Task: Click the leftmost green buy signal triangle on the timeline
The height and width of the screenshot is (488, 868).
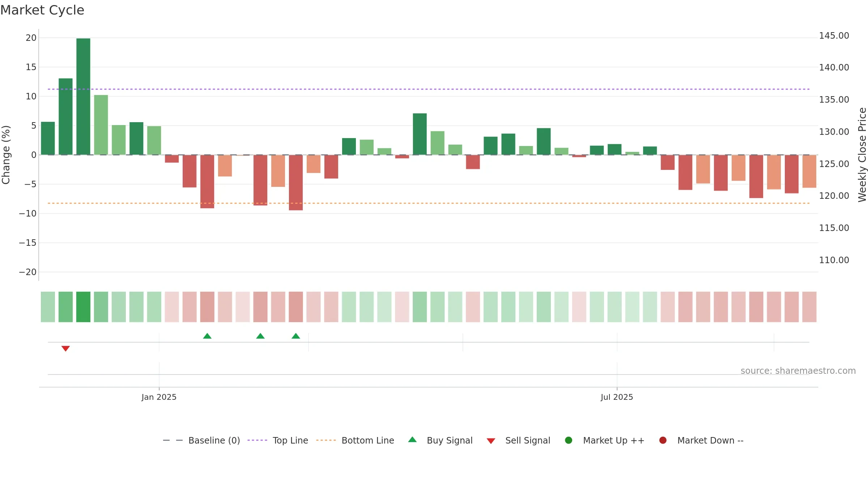Action: click(207, 336)
